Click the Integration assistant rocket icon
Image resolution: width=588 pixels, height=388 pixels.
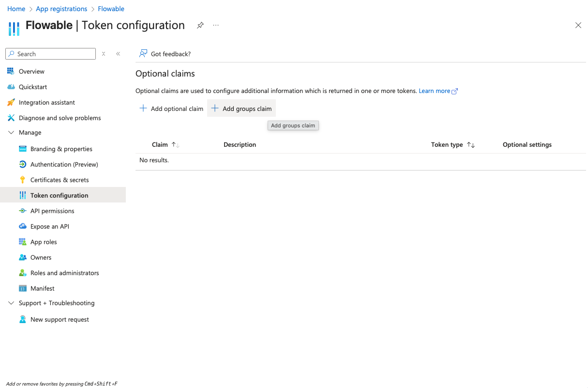[x=11, y=102]
